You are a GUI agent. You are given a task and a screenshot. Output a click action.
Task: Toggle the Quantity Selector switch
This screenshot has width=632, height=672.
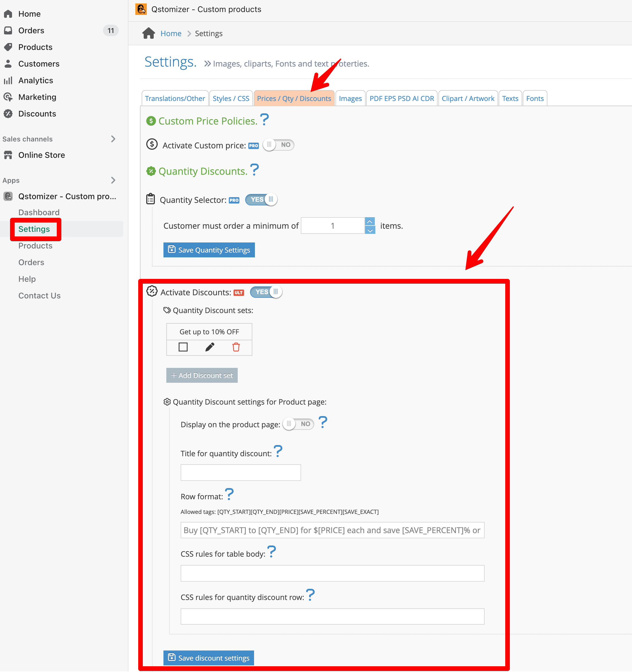pyautogui.click(x=262, y=199)
